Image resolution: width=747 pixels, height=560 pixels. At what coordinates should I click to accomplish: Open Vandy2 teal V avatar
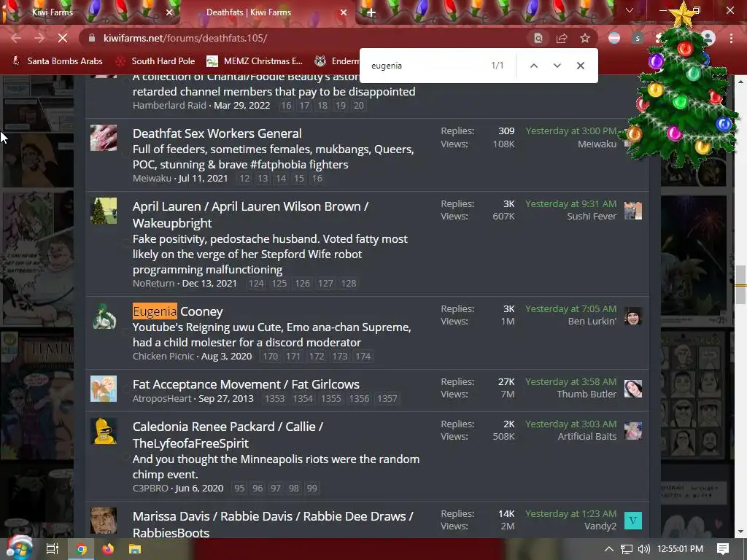click(x=633, y=521)
